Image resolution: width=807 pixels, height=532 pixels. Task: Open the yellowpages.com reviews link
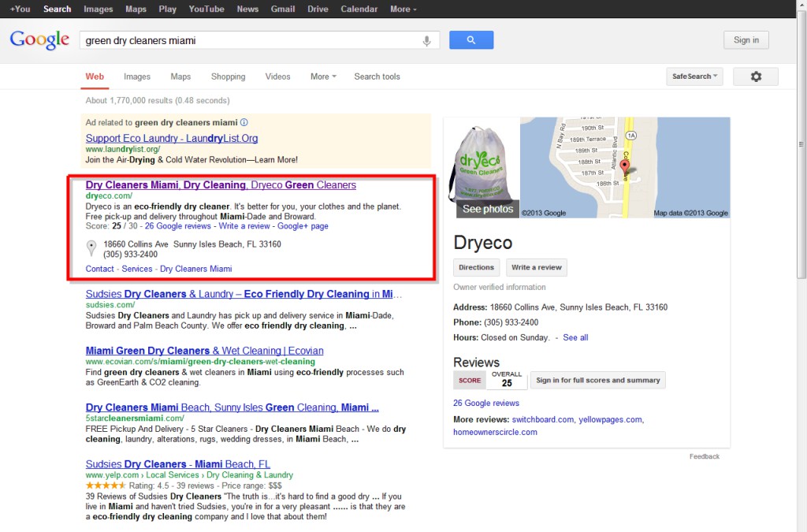click(x=611, y=419)
